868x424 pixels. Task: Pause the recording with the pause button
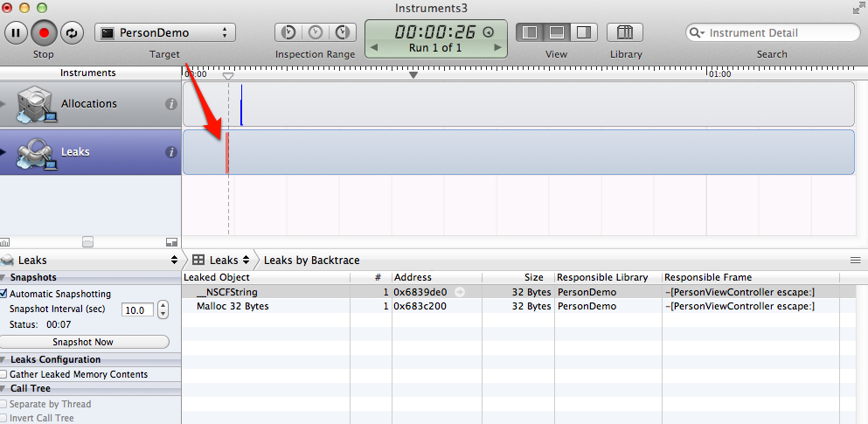click(16, 32)
